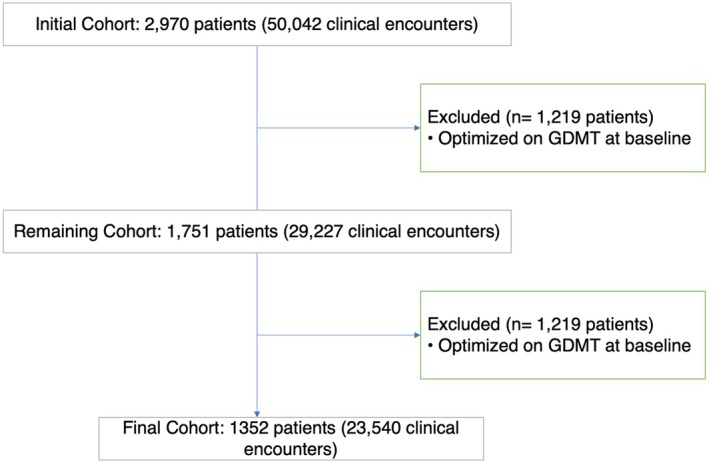Click the word 'encounters)' in Final Cohort box
709x463 pixels.
[x=291, y=449]
